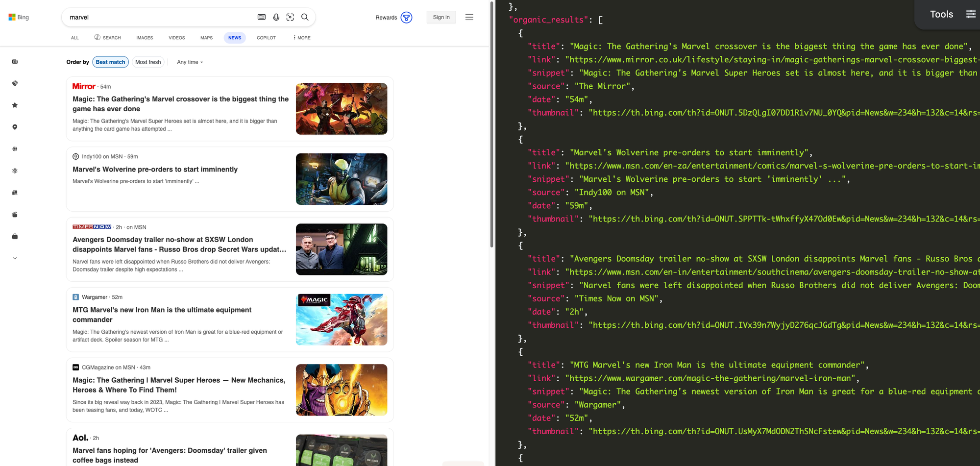Screen dimensions: 980x466
Task: Select the local location pin icon in sidebar
Action: tap(15, 127)
